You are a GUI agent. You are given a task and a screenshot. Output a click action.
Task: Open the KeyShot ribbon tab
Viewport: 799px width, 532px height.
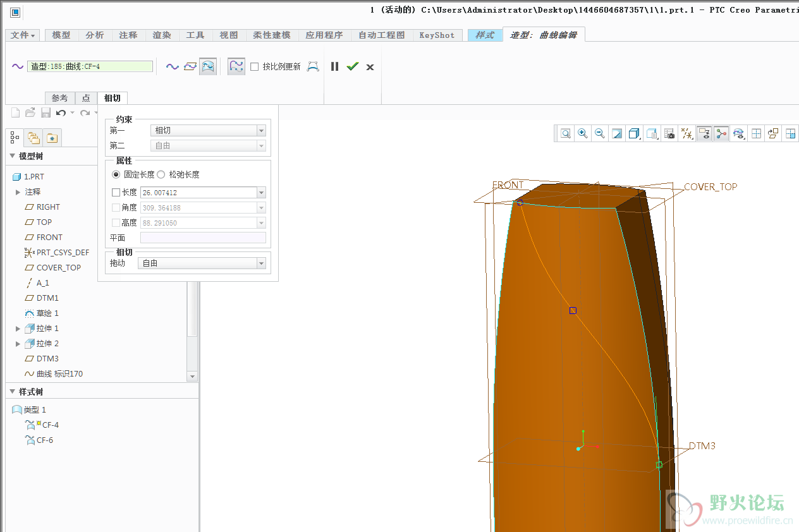click(437, 35)
